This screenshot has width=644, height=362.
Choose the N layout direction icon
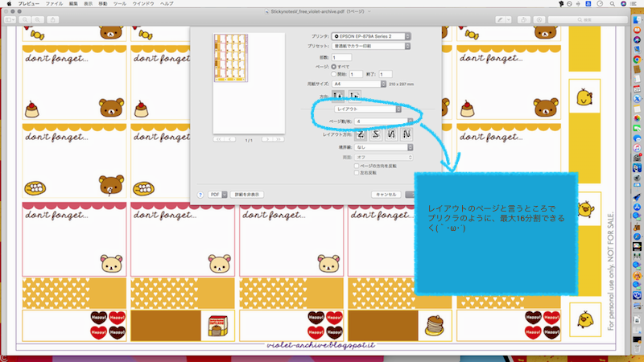coord(407,134)
